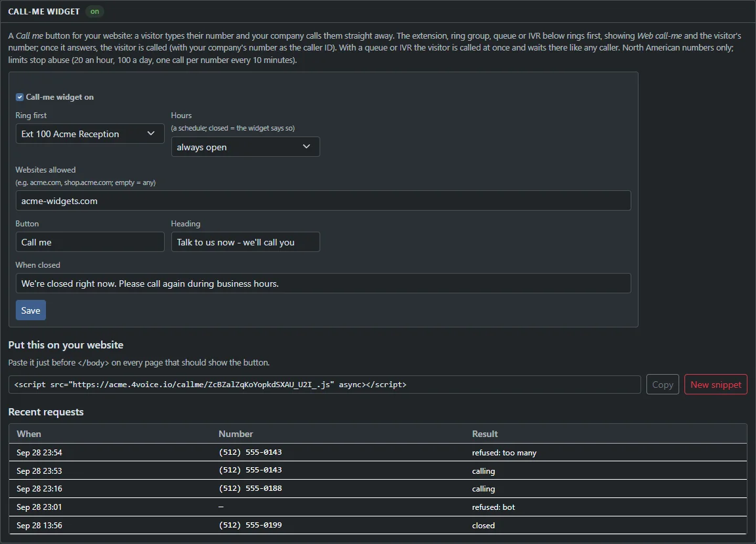Click the 'CALL-ME WIDGET' section title

pyautogui.click(x=44, y=12)
